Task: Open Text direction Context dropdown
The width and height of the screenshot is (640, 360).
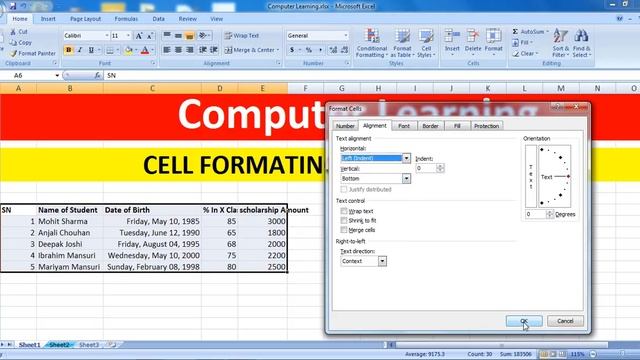Action: point(382,261)
